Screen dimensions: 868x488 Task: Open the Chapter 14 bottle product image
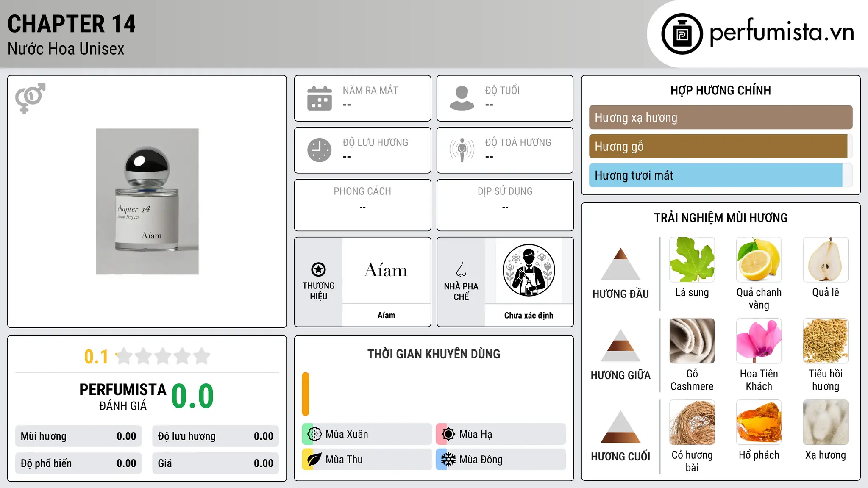click(x=147, y=202)
